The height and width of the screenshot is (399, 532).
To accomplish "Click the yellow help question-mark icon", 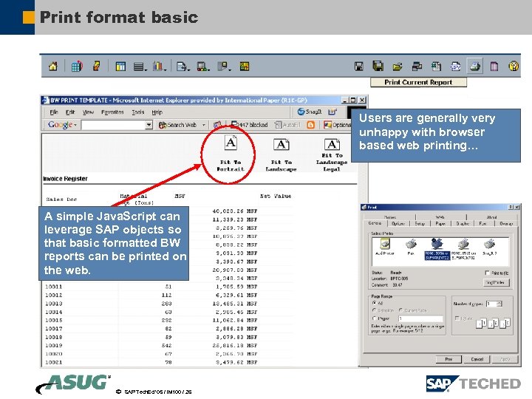I will tap(514, 66).
